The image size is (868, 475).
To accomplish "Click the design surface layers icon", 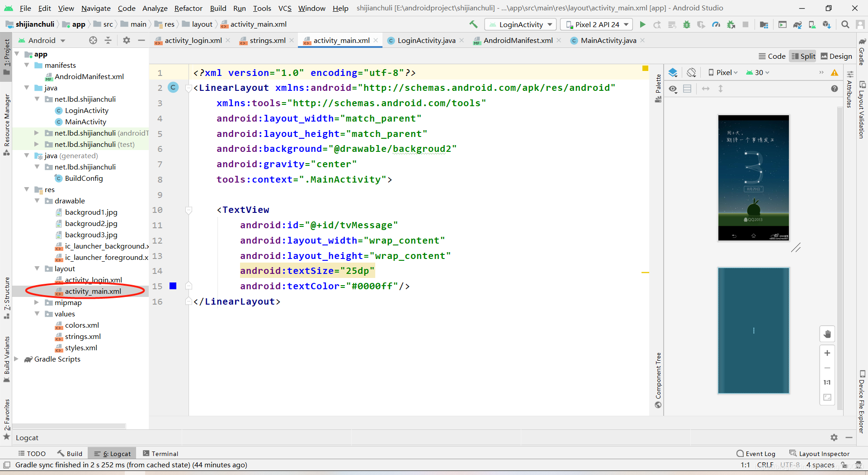I will point(673,72).
